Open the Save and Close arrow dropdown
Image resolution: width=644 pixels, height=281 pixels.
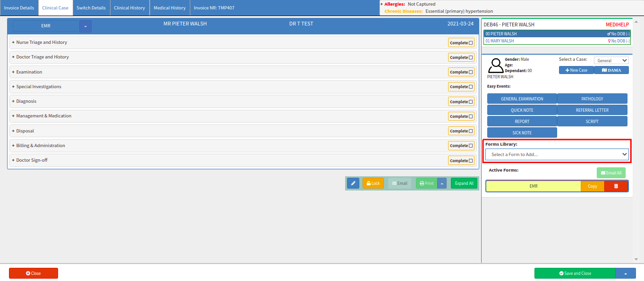click(x=626, y=273)
